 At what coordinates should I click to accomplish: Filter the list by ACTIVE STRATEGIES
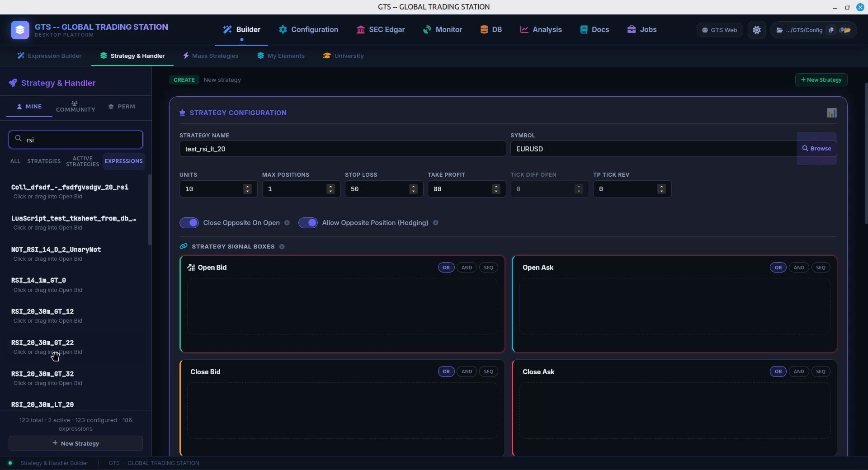pos(82,161)
